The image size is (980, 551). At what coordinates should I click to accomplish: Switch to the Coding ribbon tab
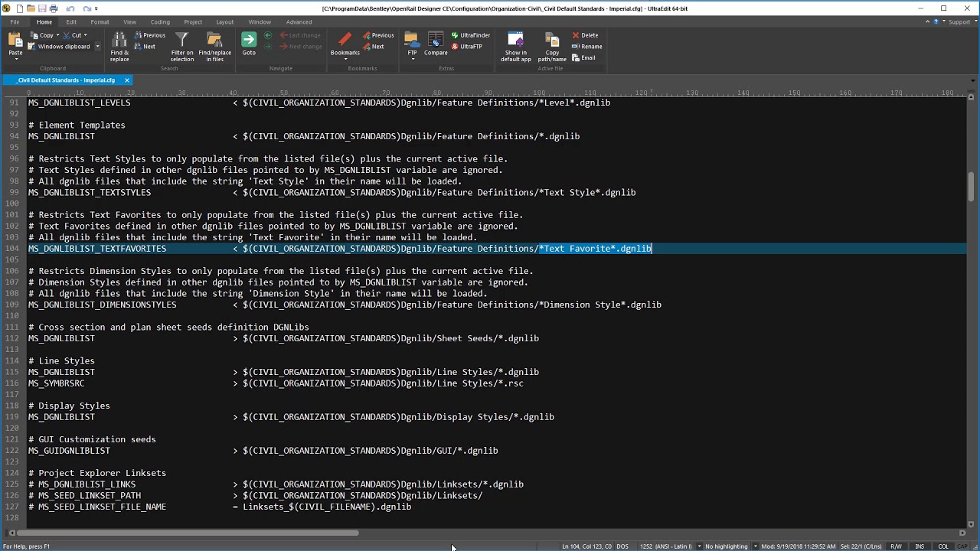[x=160, y=21]
